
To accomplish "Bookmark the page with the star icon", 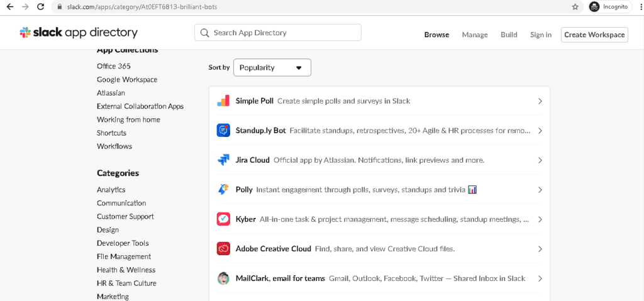I will pos(575,7).
